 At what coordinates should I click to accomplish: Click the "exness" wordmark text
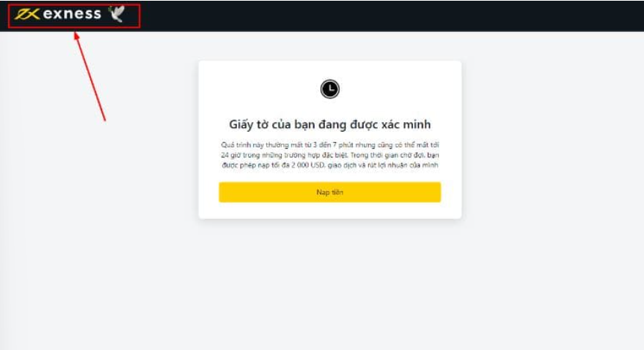72,14
